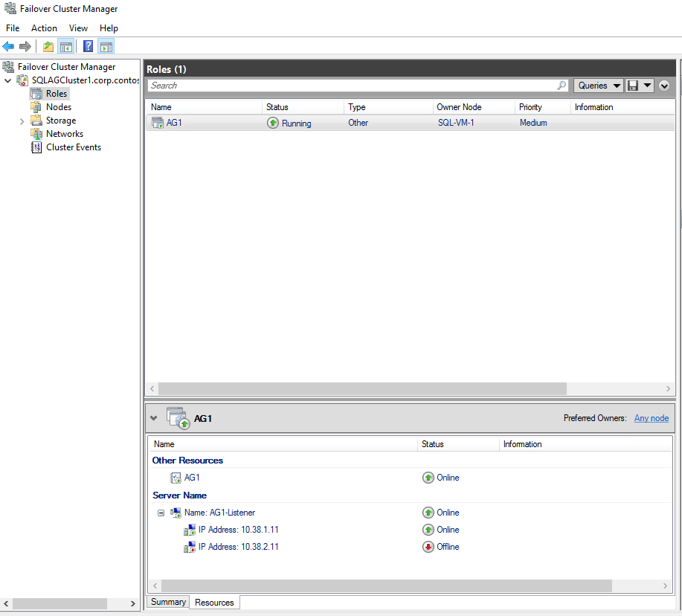Click the tree pane right scroll arrow
Viewport: 682px width, 616px height.
[x=132, y=604]
